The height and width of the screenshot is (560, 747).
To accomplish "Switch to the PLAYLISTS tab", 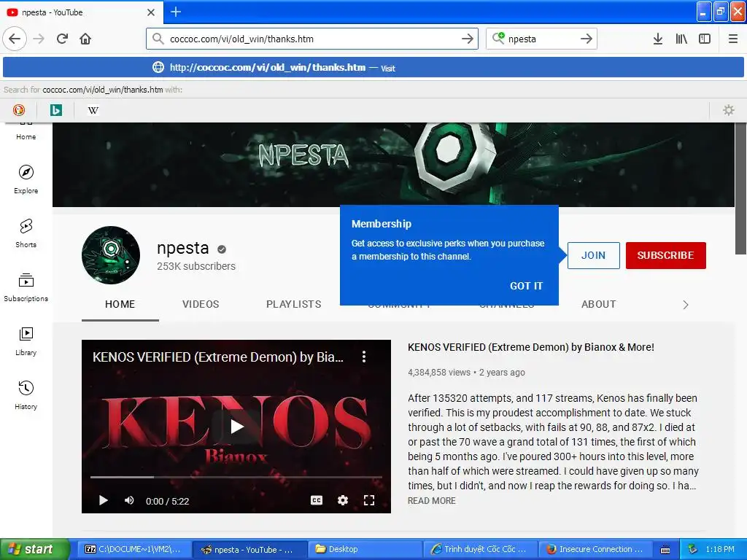I will (x=293, y=304).
